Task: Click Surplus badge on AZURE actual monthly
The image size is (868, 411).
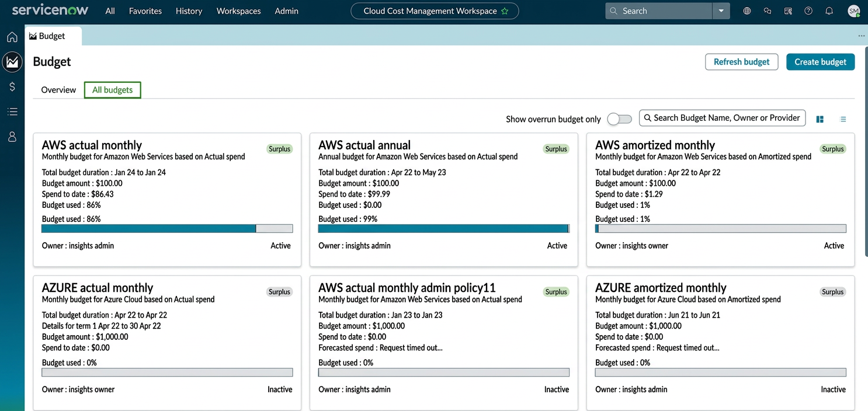Action: tap(279, 292)
